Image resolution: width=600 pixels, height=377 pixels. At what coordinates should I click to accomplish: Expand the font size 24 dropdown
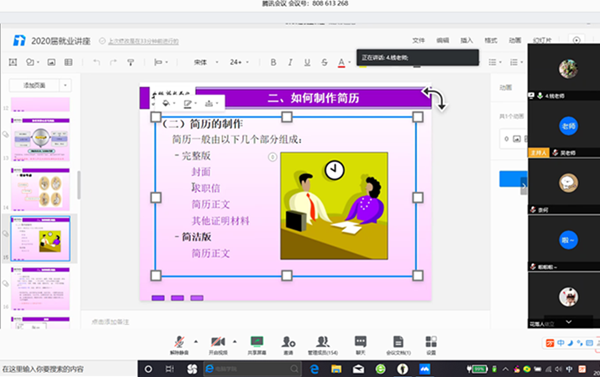point(240,62)
